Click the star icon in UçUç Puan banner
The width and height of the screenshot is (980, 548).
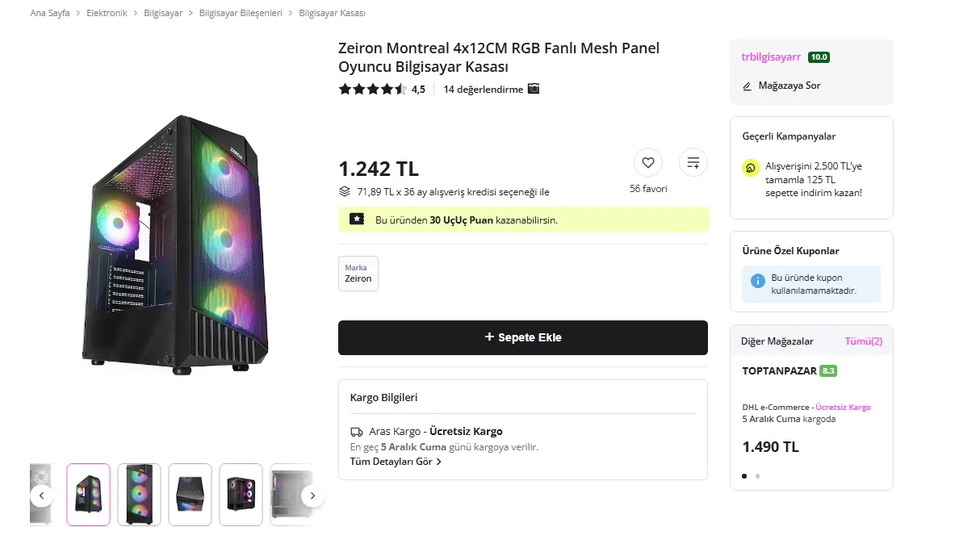(x=357, y=219)
